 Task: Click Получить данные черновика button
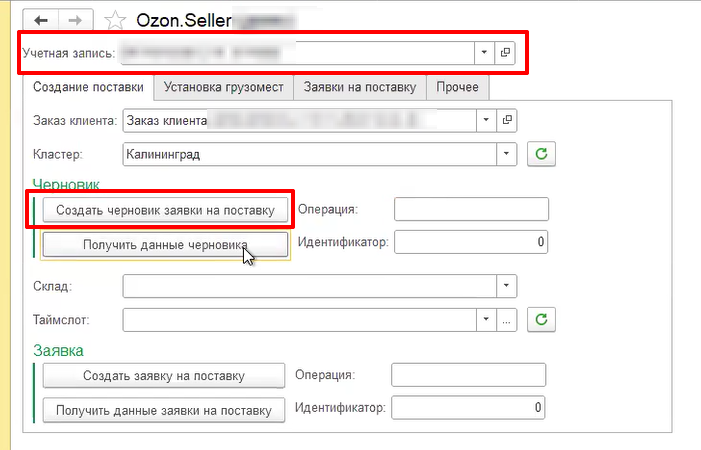pyautogui.click(x=165, y=244)
